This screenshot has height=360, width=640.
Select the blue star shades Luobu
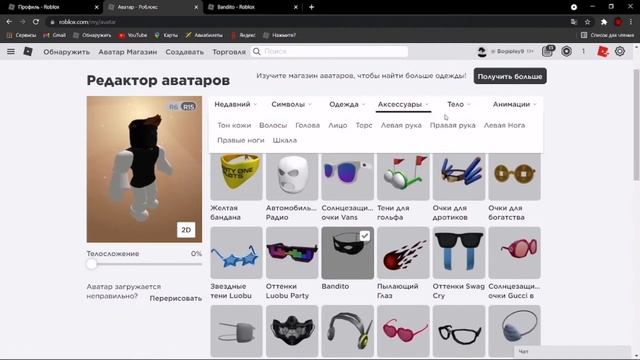click(x=236, y=253)
